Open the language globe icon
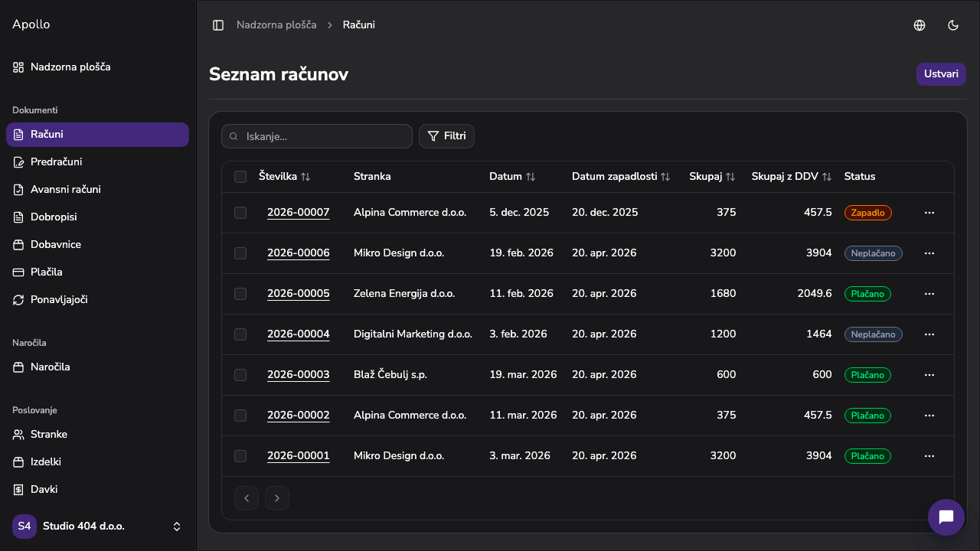Screen dimensions: 980x551 pos(920,25)
